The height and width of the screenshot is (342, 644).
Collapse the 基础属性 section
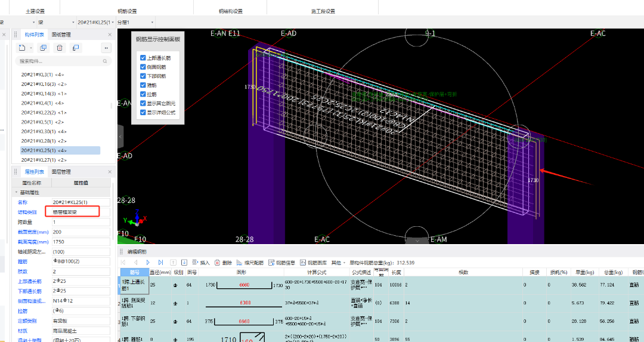17,192
